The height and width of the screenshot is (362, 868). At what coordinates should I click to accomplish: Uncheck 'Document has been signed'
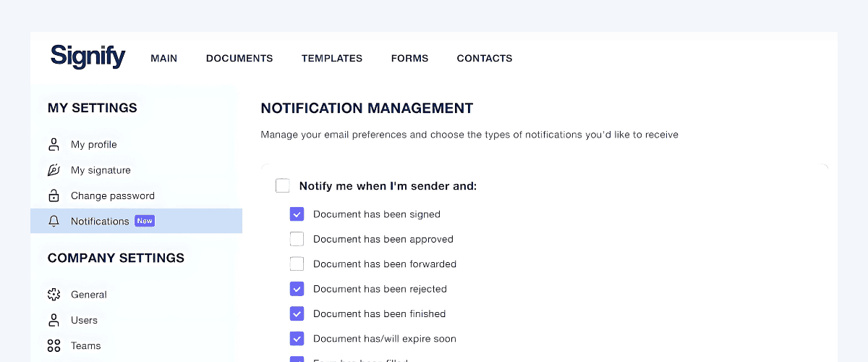(x=297, y=214)
